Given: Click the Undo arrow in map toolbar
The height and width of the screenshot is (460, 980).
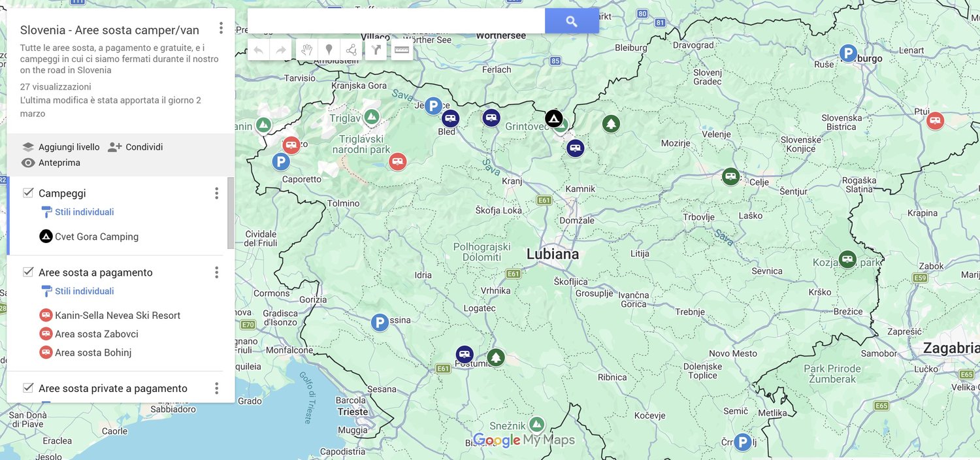Looking at the screenshot, I should (258, 50).
